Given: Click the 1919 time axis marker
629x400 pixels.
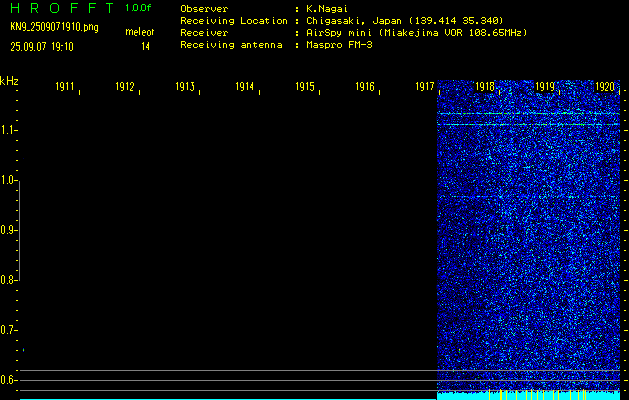Looking at the screenshot, I should pyautogui.click(x=545, y=86).
